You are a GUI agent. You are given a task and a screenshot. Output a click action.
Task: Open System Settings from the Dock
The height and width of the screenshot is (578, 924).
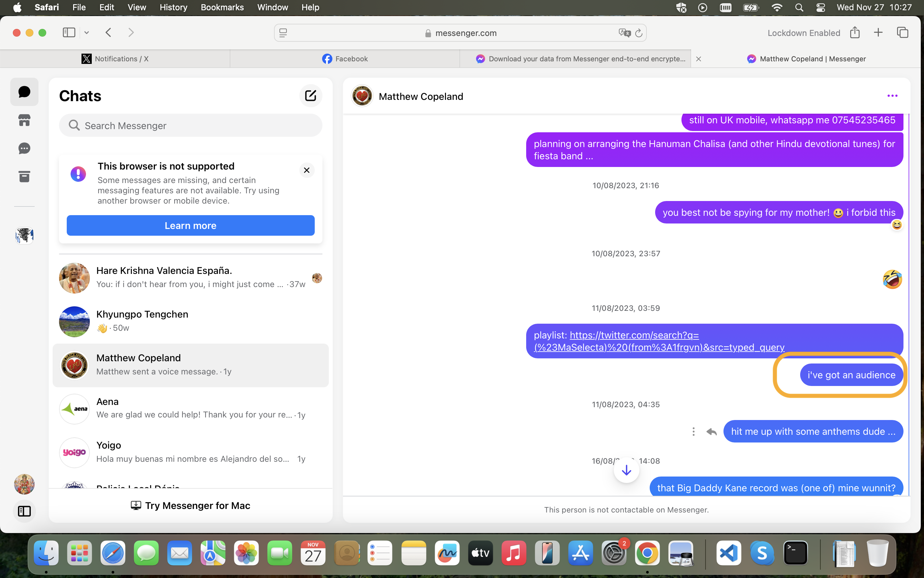pos(614,553)
